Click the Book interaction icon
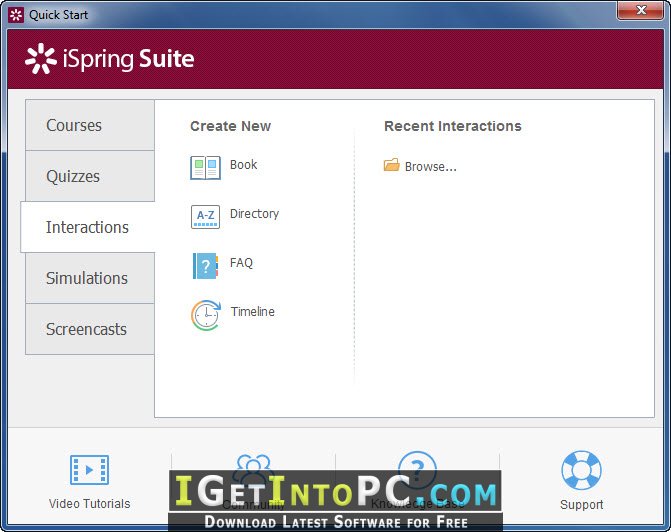 (205, 167)
